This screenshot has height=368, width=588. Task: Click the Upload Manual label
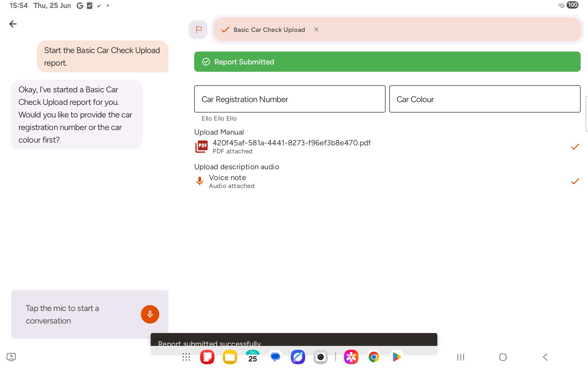219,132
